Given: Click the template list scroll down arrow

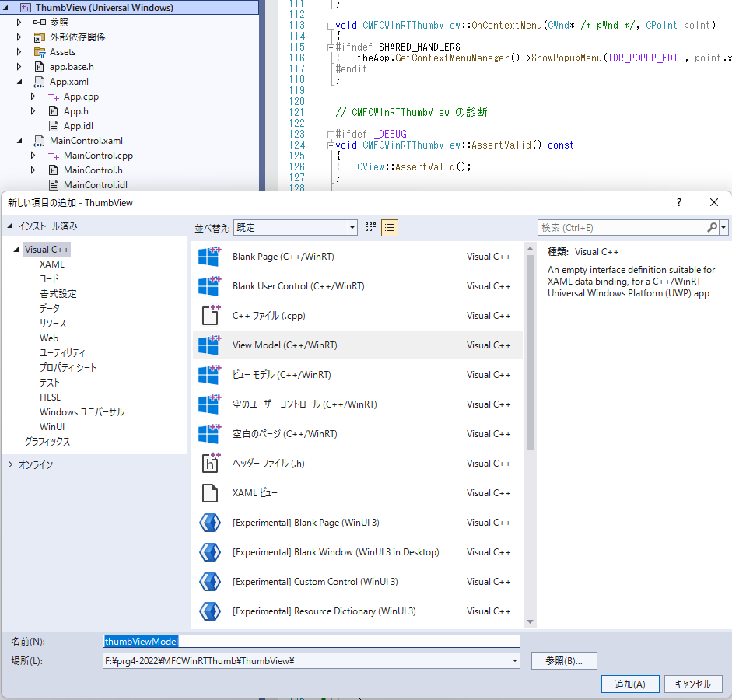Looking at the screenshot, I should coord(530,621).
